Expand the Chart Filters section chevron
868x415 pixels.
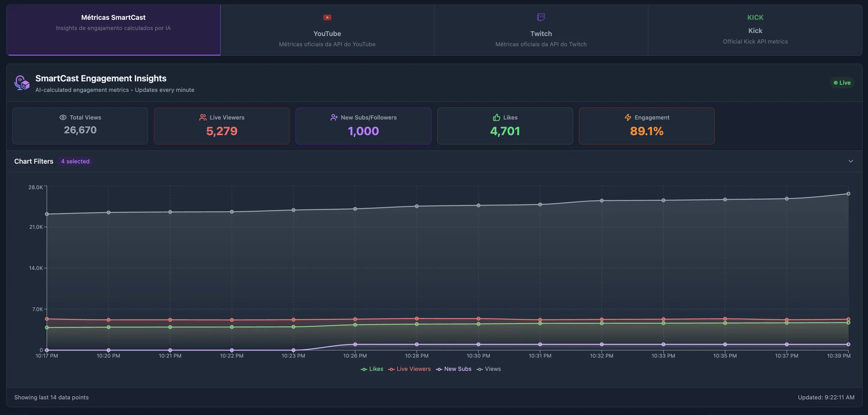(x=851, y=161)
